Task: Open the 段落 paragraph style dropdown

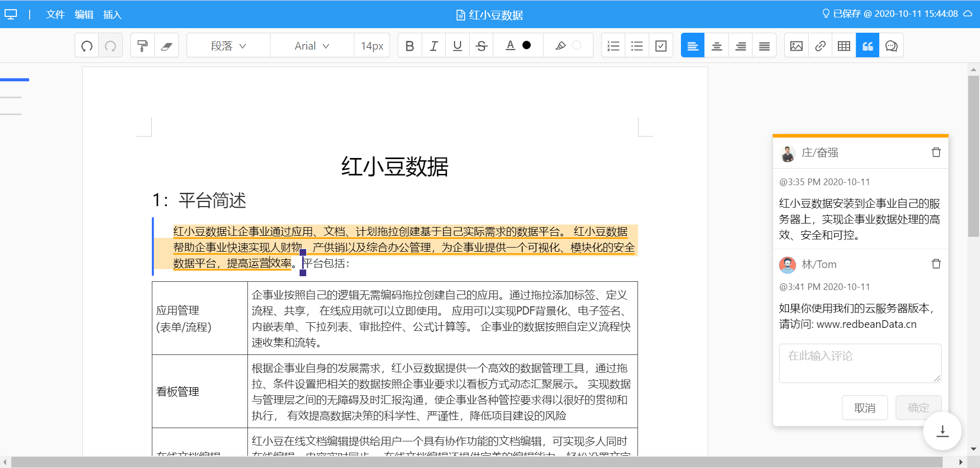Action: pyautogui.click(x=229, y=46)
